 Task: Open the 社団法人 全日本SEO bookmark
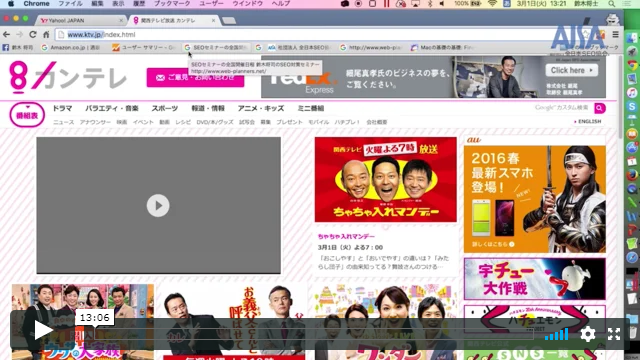point(298,48)
